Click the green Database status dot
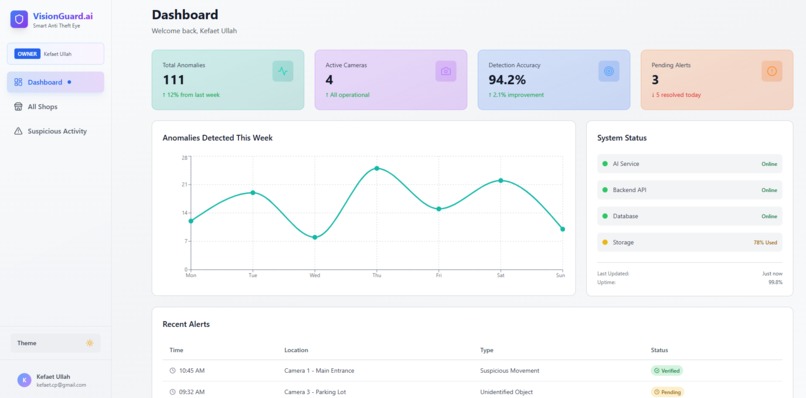The height and width of the screenshot is (398, 806). pyautogui.click(x=605, y=216)
